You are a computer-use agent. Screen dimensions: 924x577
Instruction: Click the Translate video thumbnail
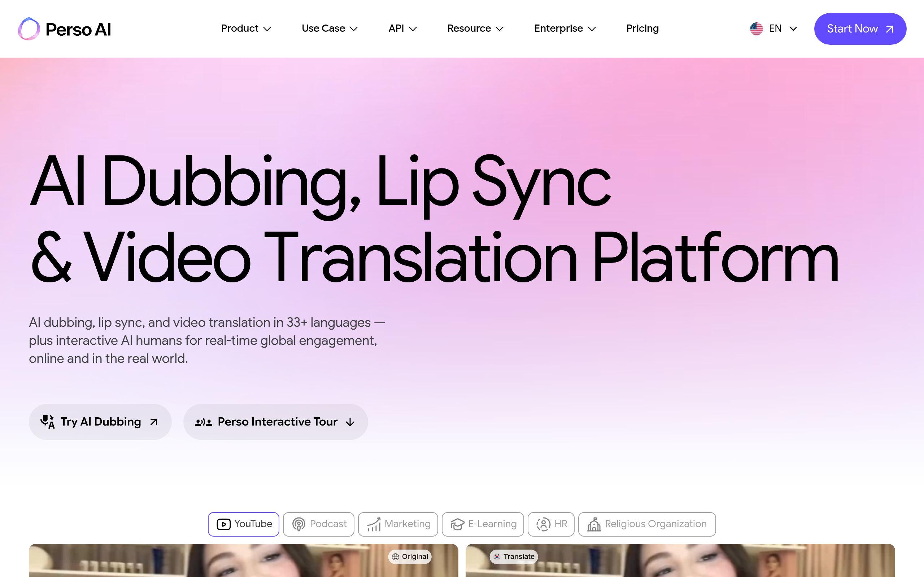pos(680,563)
